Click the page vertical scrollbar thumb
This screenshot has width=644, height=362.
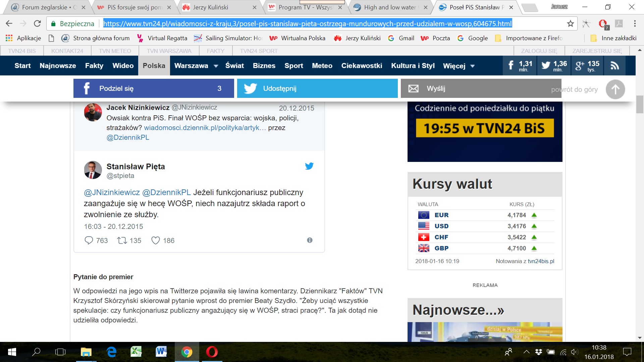click(x=640, y=105)
